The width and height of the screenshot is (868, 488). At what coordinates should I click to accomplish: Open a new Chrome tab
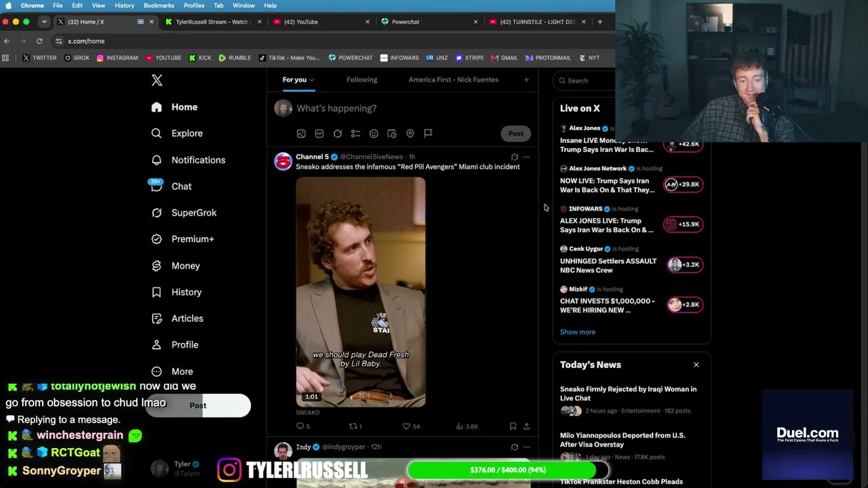pyautogui.click(x=599, y=22)
